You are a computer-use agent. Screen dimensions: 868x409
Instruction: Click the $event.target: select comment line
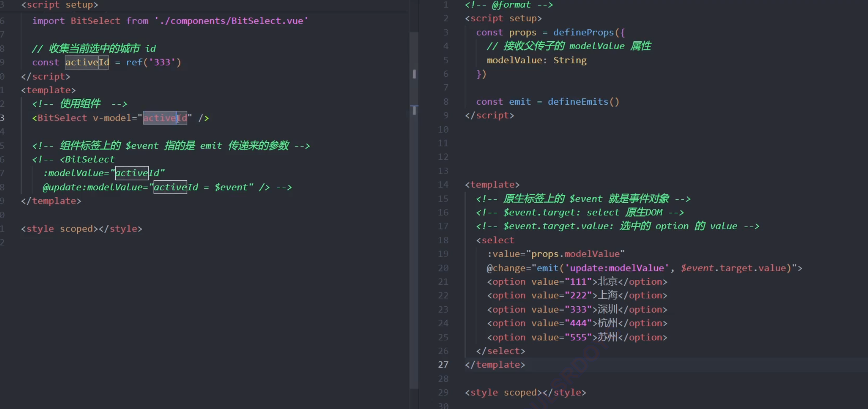tap(580, 213)
